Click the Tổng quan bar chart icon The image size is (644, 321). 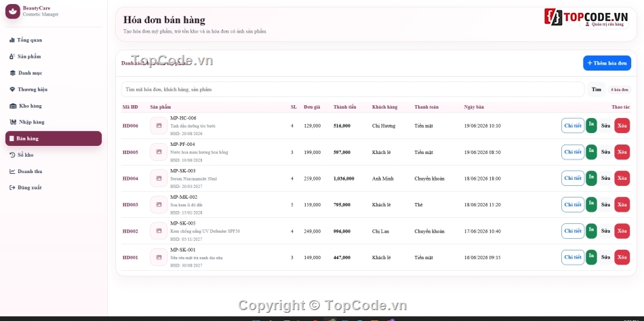pyautogui.click(x=12, y=40)
